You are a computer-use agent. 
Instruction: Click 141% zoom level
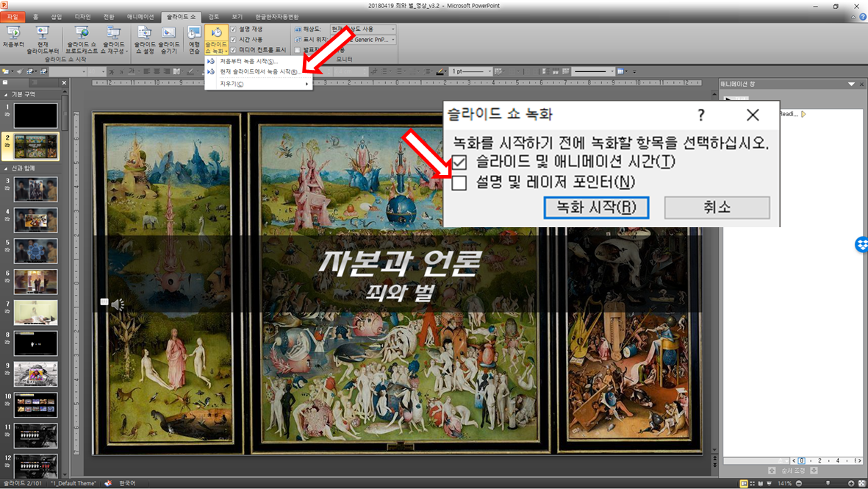pyautogui.click(x=784, y=483)
